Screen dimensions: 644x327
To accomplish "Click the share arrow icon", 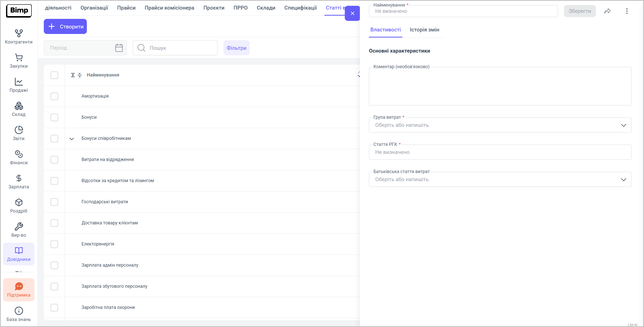I will click(607, 11).
